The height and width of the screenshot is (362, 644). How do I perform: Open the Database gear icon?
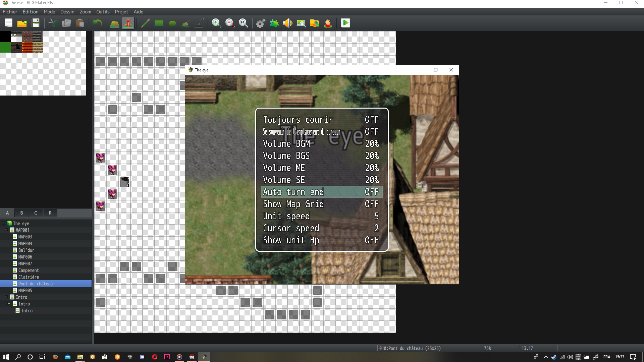coord(261,23)
